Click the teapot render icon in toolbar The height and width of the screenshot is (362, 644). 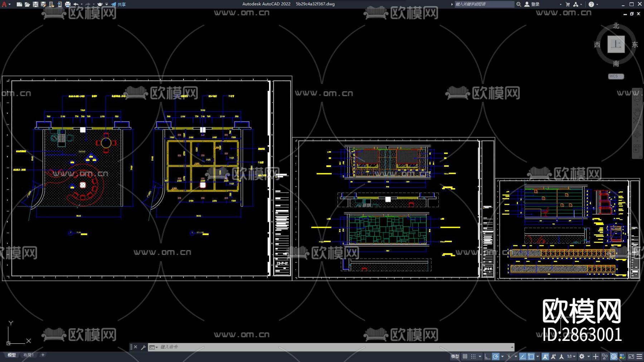point(100,4)
